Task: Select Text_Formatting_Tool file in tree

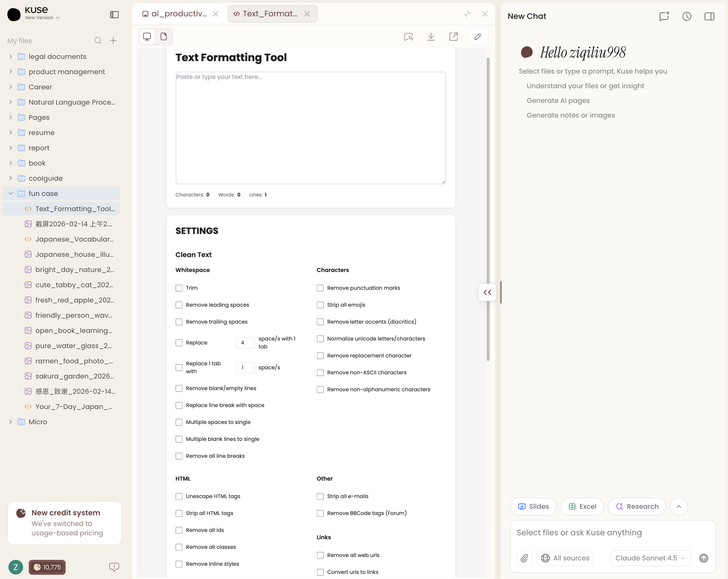Action: tap(61, 209)
